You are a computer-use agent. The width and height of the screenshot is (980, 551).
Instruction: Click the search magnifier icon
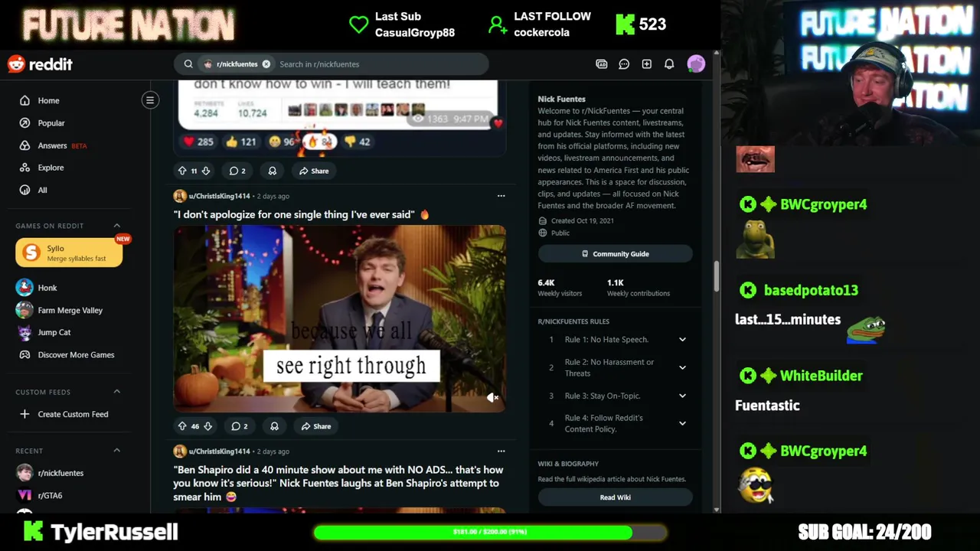(x=188, y=64)
